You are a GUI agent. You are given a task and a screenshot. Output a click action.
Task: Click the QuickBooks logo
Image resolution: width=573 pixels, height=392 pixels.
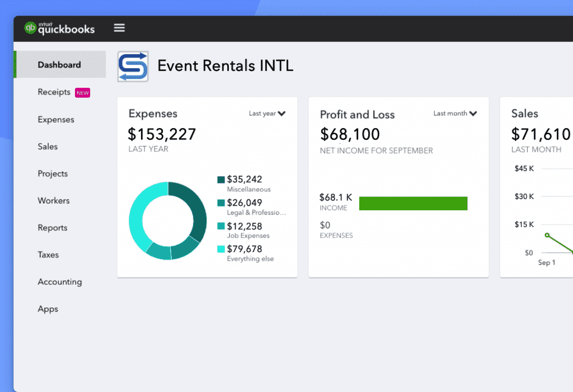59,28
